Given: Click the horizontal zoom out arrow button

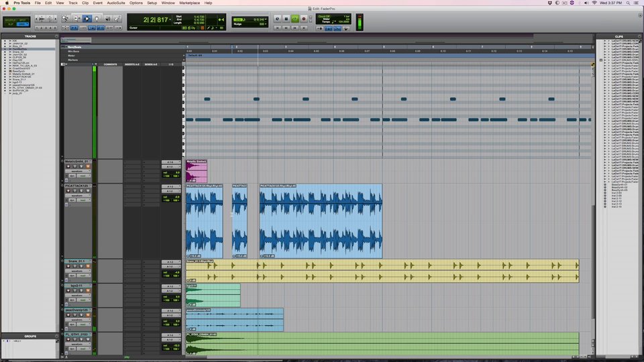Looking at the screenshot, I should coord(36,19).
